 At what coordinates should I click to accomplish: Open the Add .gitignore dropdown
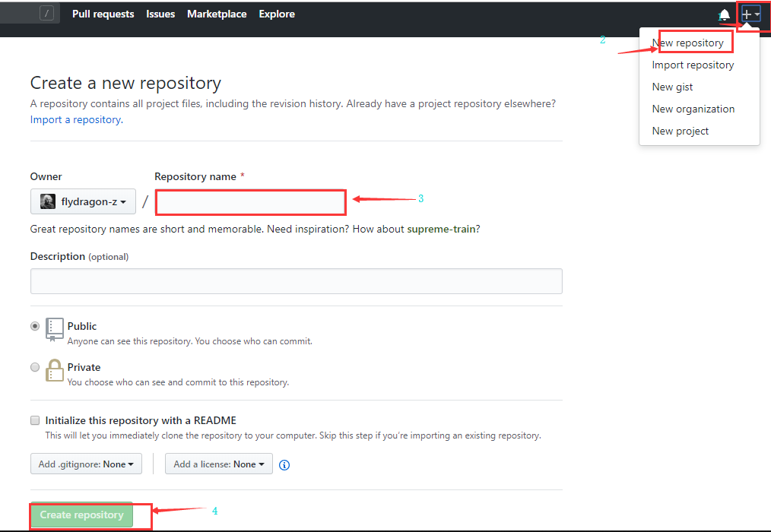click(86, 464)
